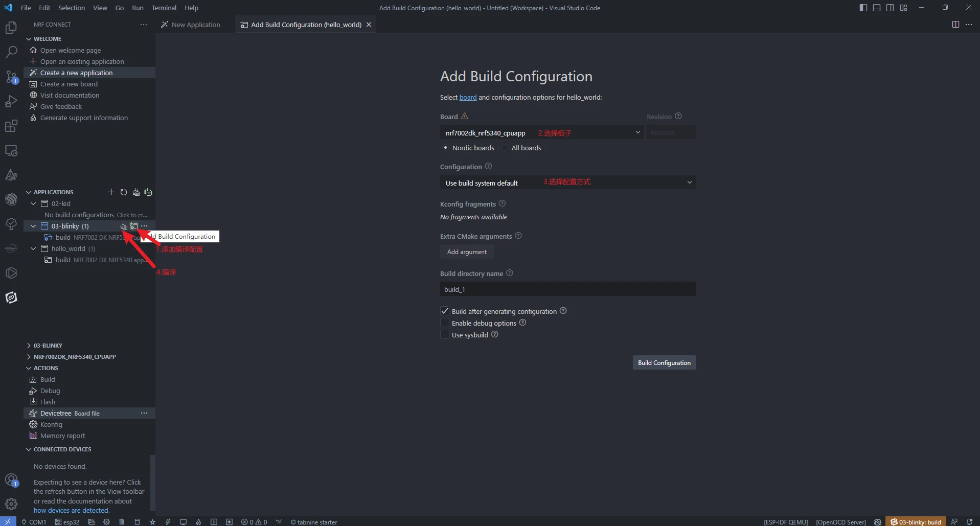
Task: Open the Search view icon
Action: pos(11,52)
